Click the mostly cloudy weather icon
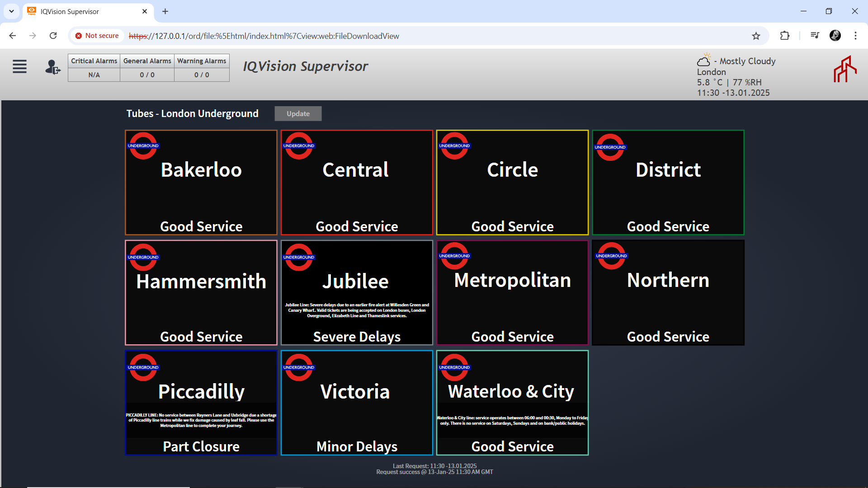 [704, 60]
